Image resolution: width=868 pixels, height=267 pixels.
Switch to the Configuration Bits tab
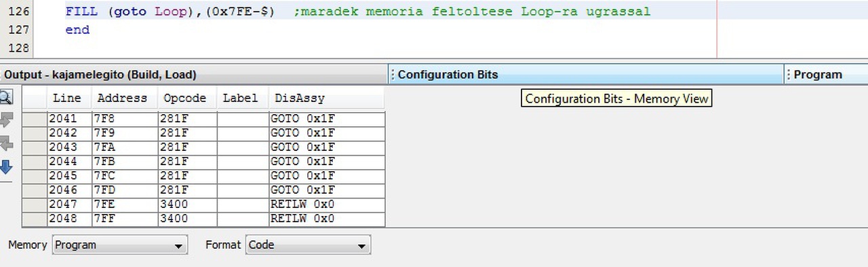448,75
